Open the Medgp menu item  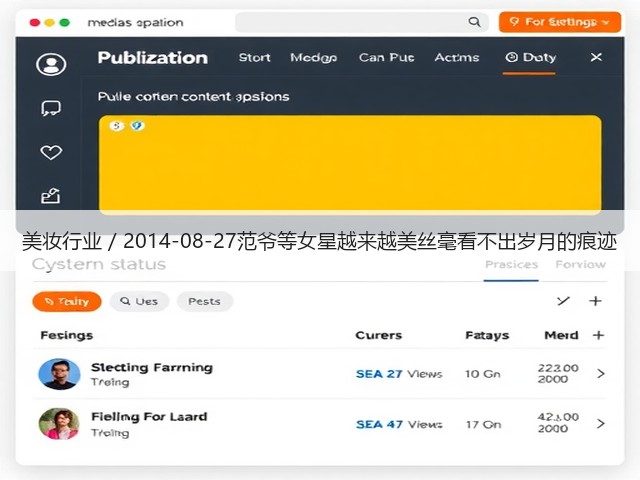pos(313,58)
